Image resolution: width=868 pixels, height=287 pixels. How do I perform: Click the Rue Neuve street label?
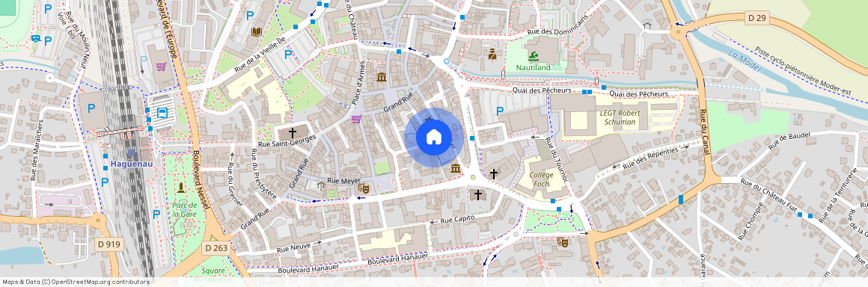point(294,247)
